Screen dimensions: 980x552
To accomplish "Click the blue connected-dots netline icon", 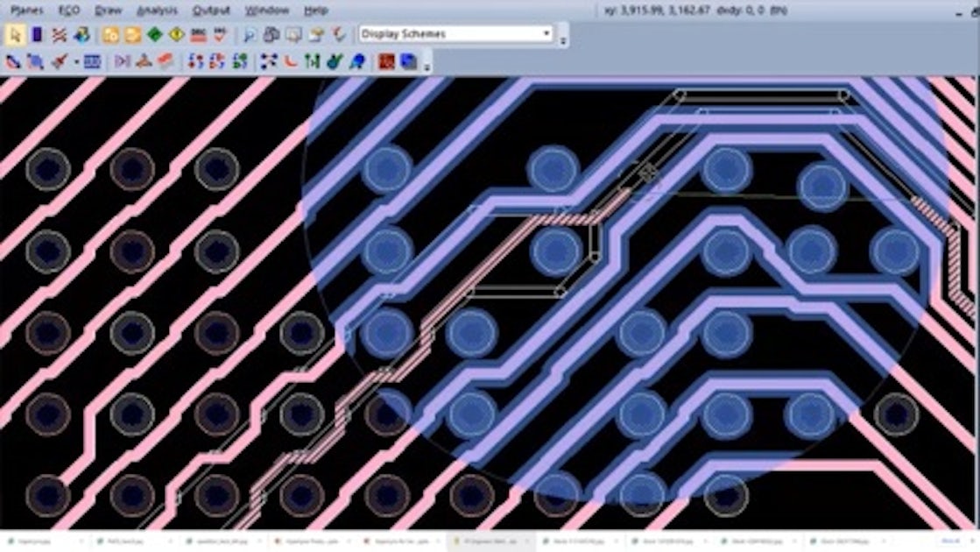I will coord(269,61).
